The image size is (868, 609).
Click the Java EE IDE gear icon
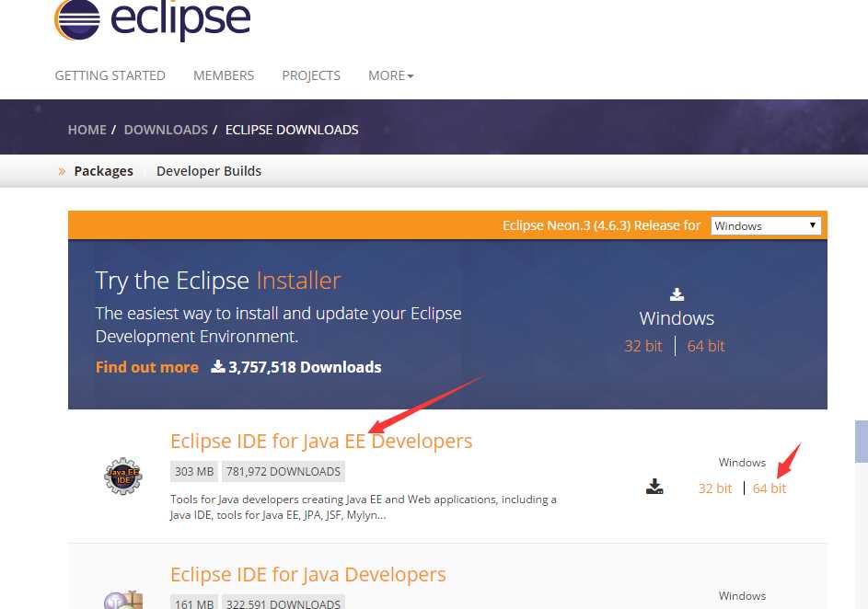123,476
